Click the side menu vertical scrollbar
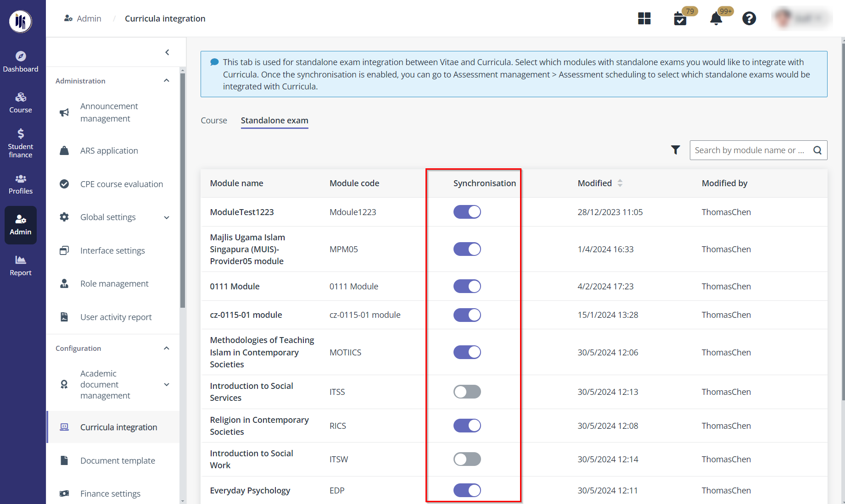The height and width of the screenshot is (504, 845). pyautogui.click(x=183, y=190)
